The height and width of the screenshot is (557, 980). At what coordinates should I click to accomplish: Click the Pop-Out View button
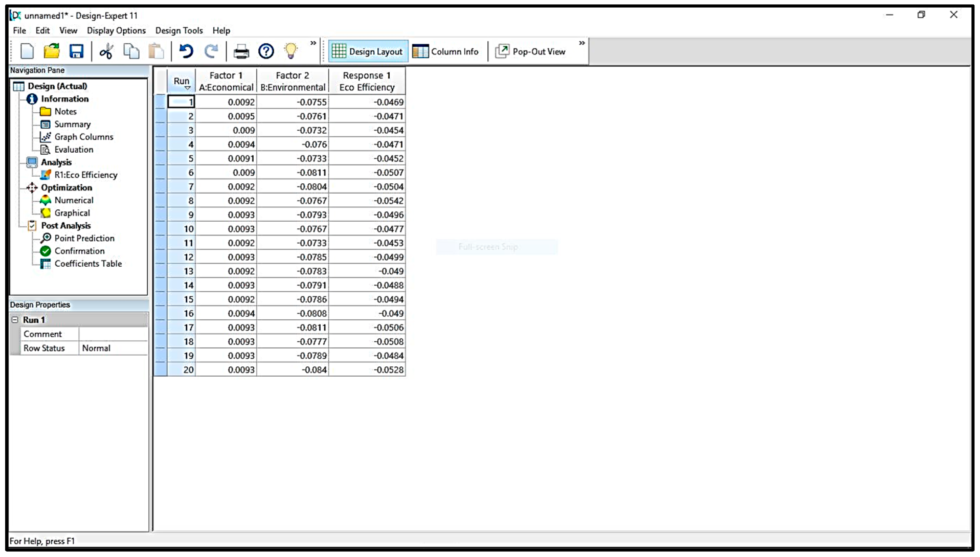[531, 52]
